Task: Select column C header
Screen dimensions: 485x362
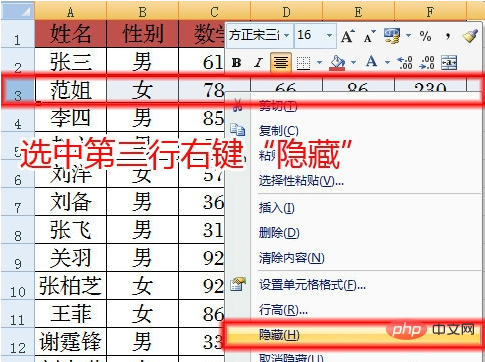Action: coord(214,11)
